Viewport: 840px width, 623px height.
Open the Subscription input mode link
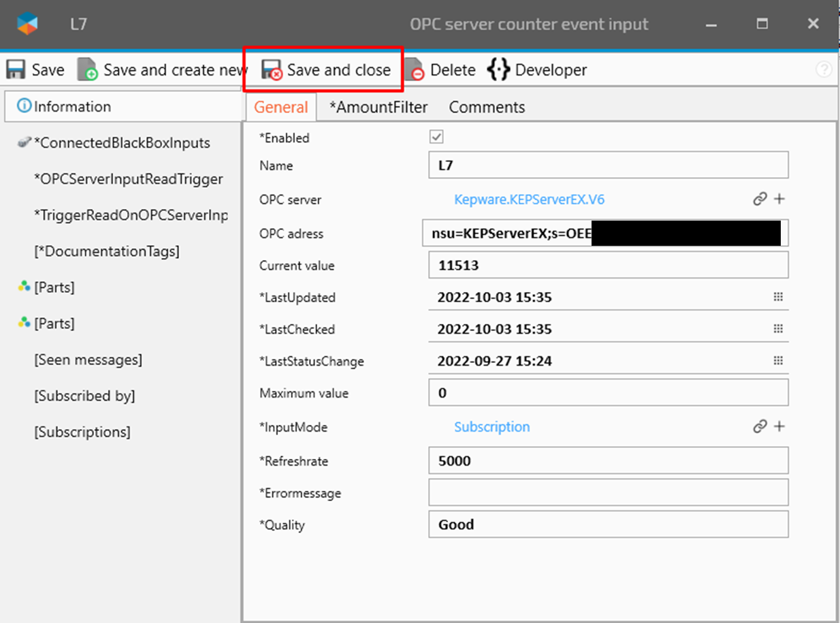pyautogui.click(x=491, y=427)
